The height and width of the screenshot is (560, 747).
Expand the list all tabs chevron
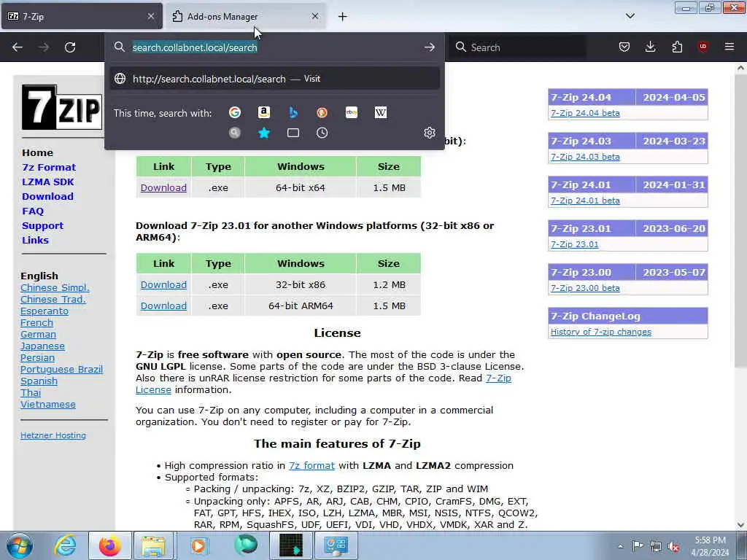(x=630, y=16)
